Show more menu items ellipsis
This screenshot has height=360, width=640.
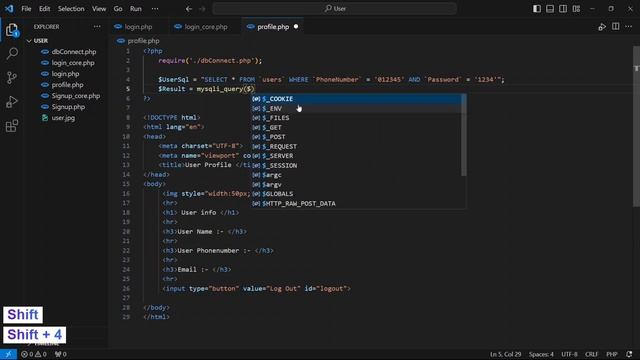click(x=155, y=9)
